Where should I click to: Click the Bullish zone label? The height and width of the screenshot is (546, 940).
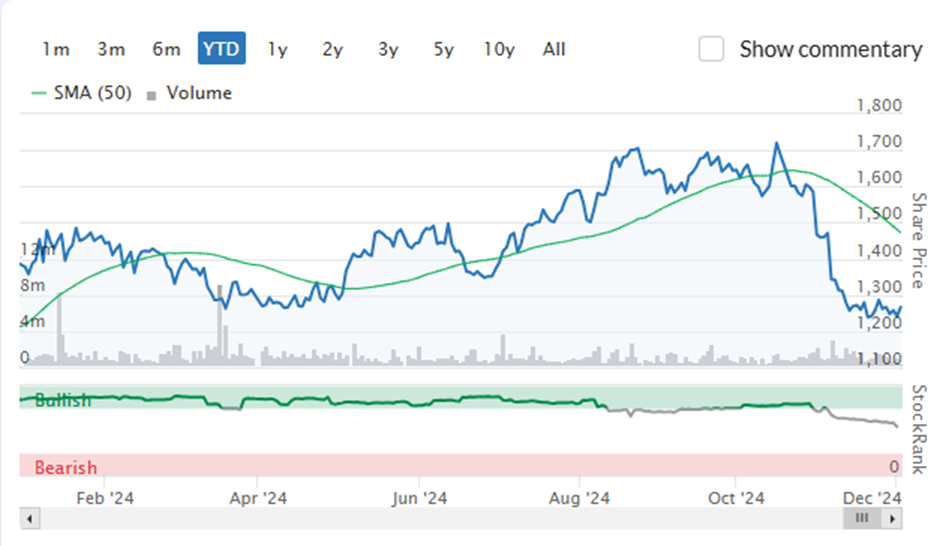(63, 400)
